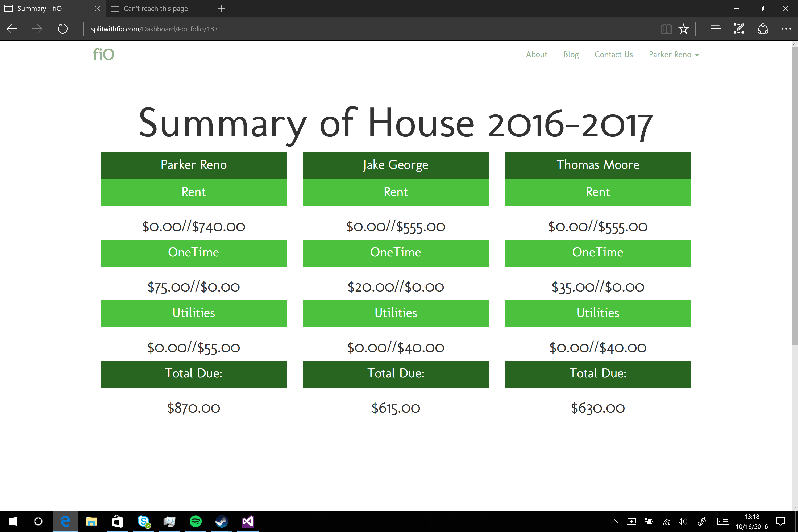Screen dimensions: 798x532
Task: Open a new tab with plus button
Action: point(221,9)
